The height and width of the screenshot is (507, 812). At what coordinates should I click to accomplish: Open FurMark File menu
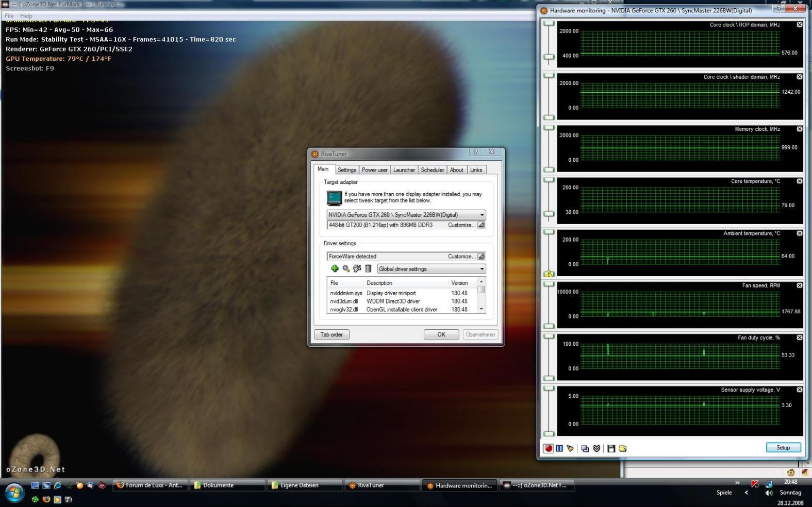click(x=9, y=16)
